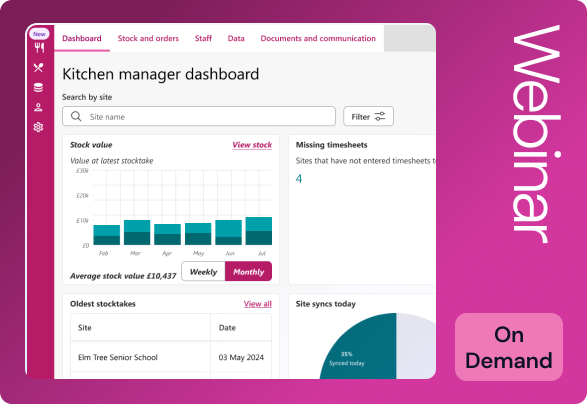The height and width of the screenshot is (404, 587).
Task: Follow the View stock link
Action: pos(252,145)
